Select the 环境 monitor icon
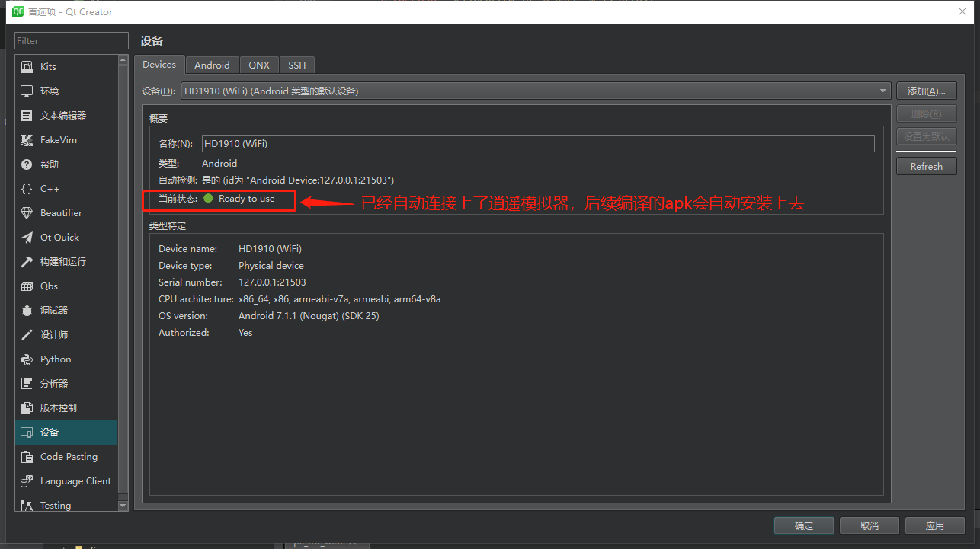This screenshot has height=549, width=980. coord(27,91)
